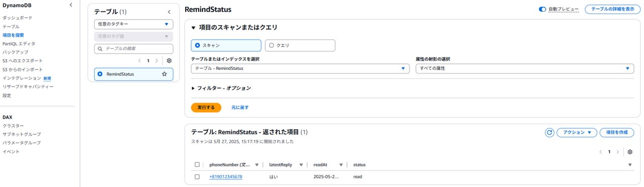The height and width of the screenshot is (187, 644).
Task: Sort by latestReply column
Action: [x=301, y=165]
